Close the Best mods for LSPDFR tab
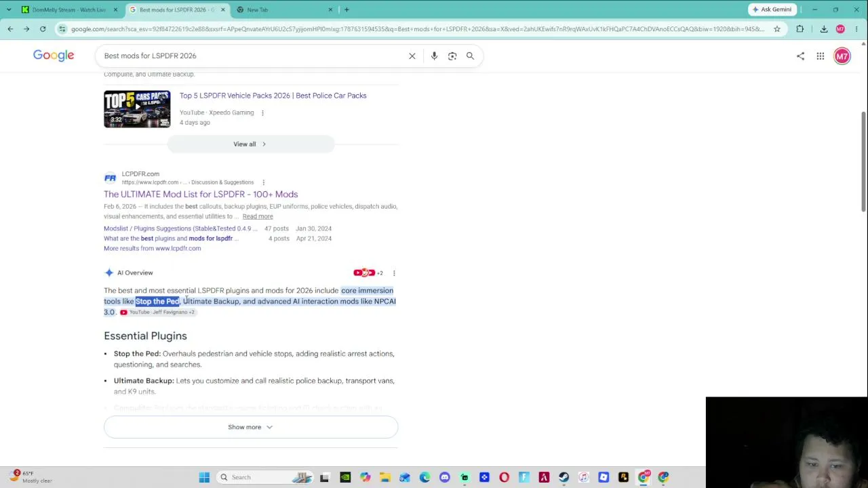The width and height of the screenshot is (868, 488). (222, 9)
